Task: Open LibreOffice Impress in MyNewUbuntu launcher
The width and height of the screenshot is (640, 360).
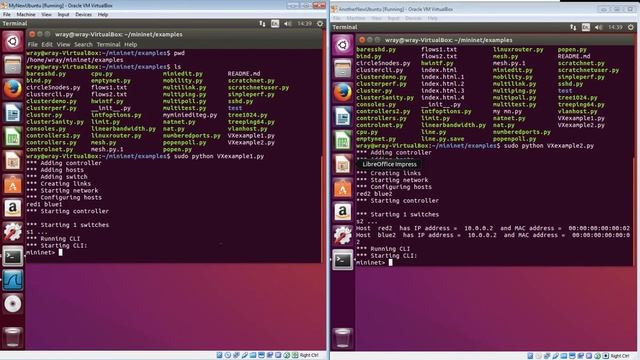Action: [x=13, y=160]
